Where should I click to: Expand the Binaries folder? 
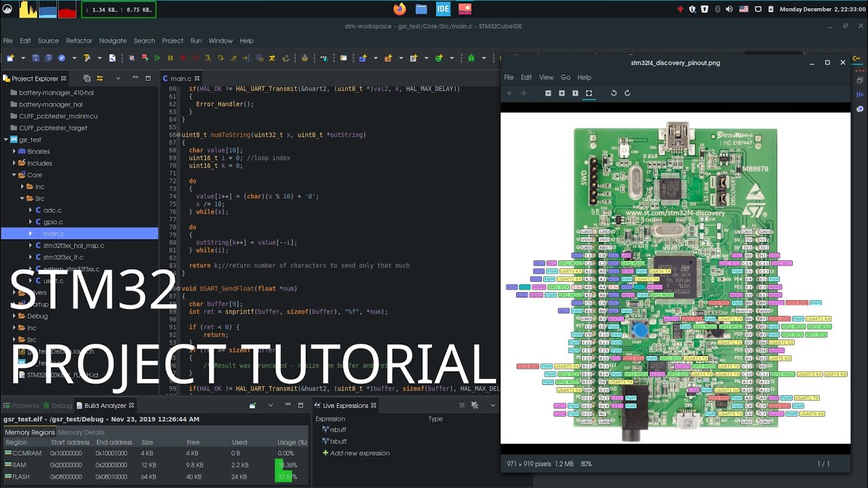pos(14,151)
